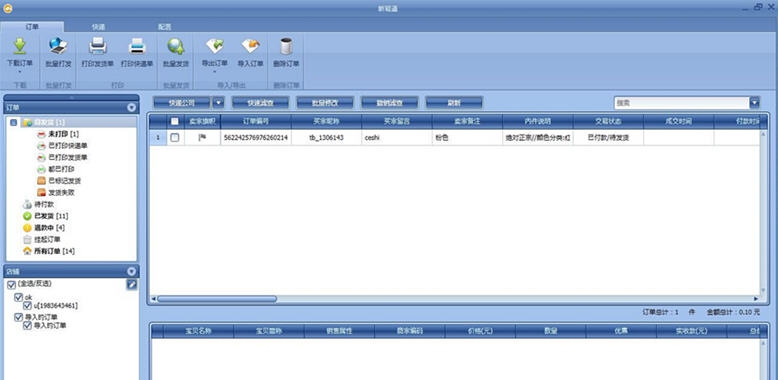Select 所有订单 [14] all orders
Screen dimensions: 778x380
(54, 251)
